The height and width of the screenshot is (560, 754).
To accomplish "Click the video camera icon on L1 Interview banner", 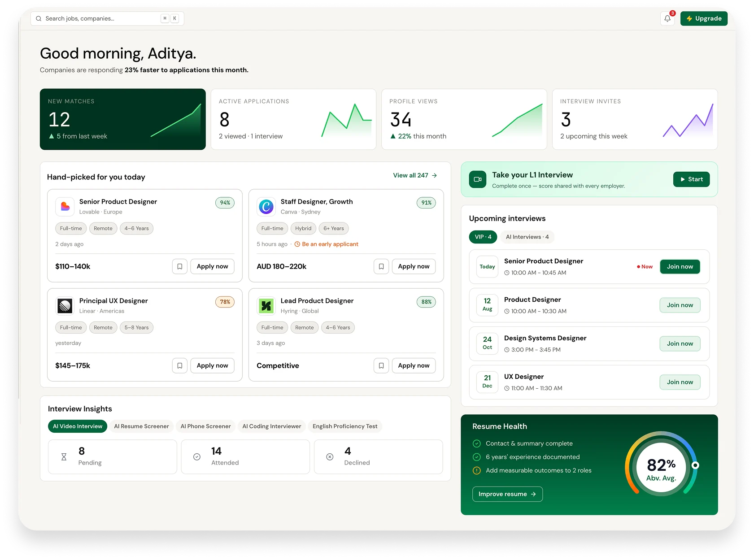I will pos(478,179).
